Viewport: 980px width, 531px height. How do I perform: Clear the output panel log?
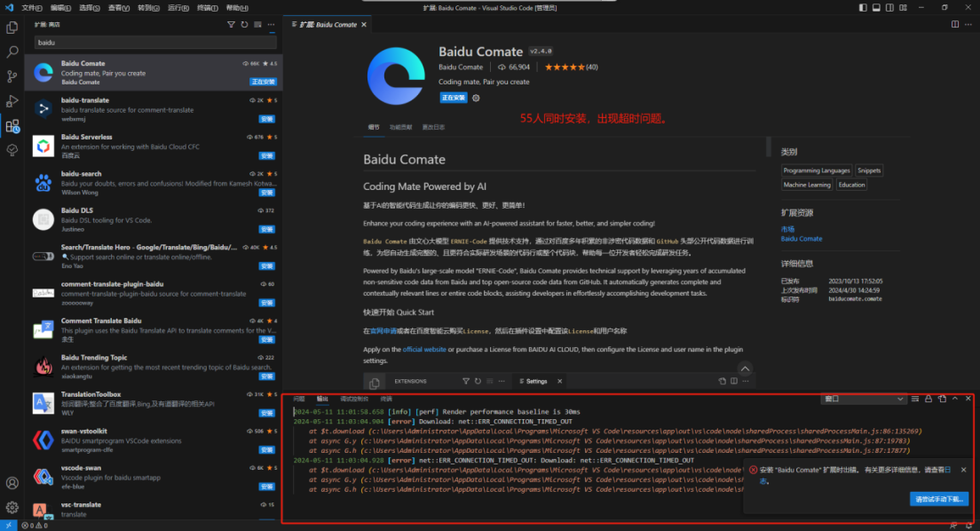(x=915, y=399)
